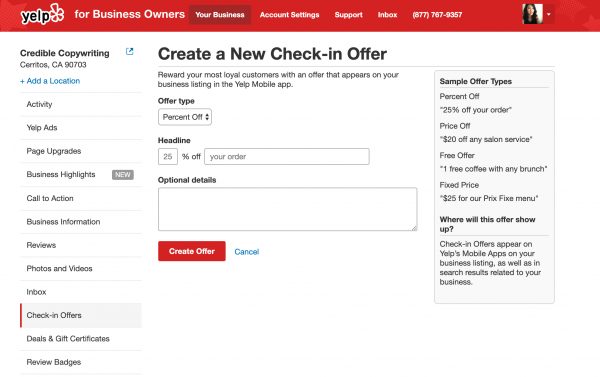Open Call to Action in the sidebar
This screenshot has width=600, height=377.
pyautogui.click(x=81, y=198)
